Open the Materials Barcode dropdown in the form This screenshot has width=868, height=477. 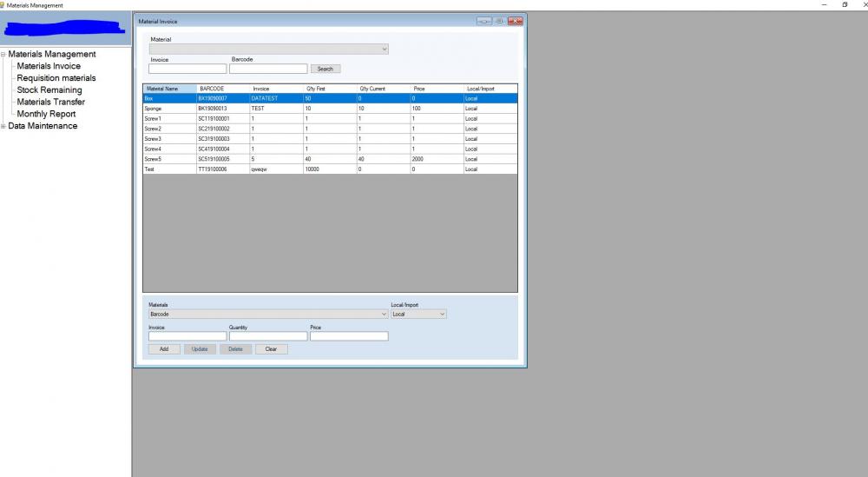[x=268, y=314]
